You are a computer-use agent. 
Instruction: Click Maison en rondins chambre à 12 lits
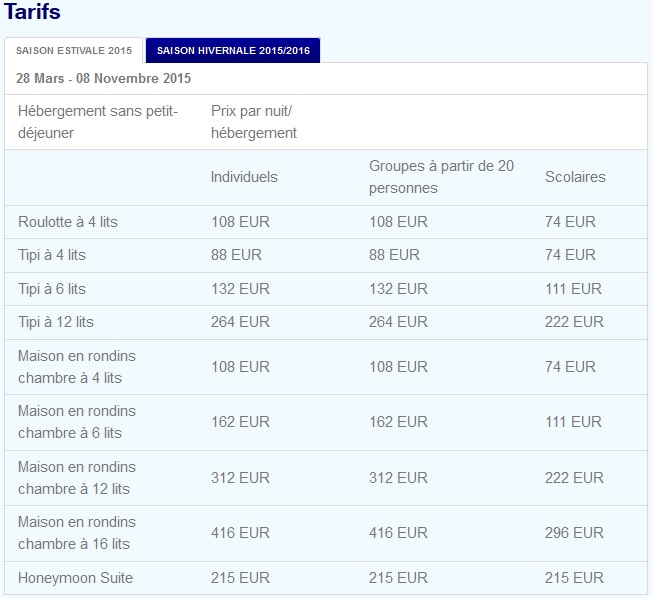[77, 478]
